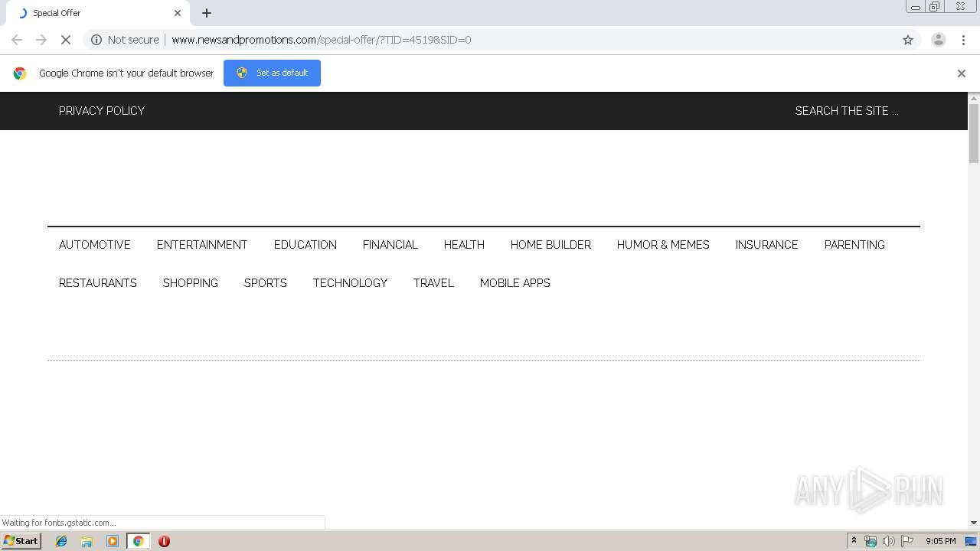980x551 pixels.
Task: Open the Education category
Action: [x=305, y=245]
